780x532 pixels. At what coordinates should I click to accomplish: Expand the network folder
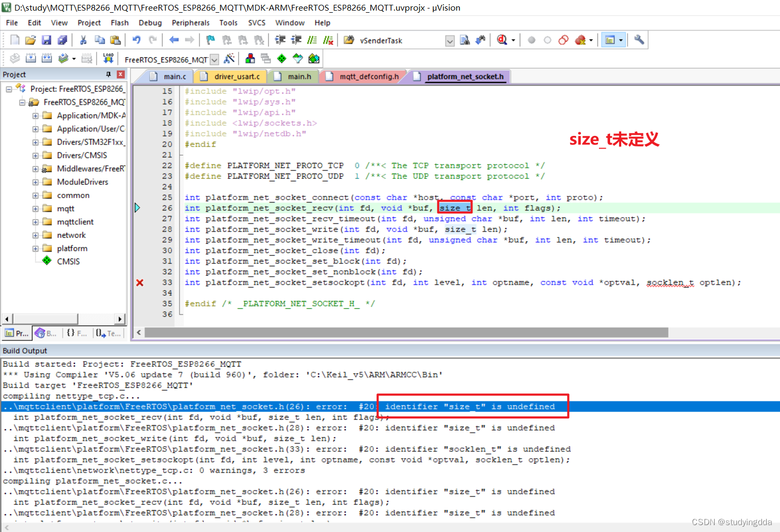(35, 235)
